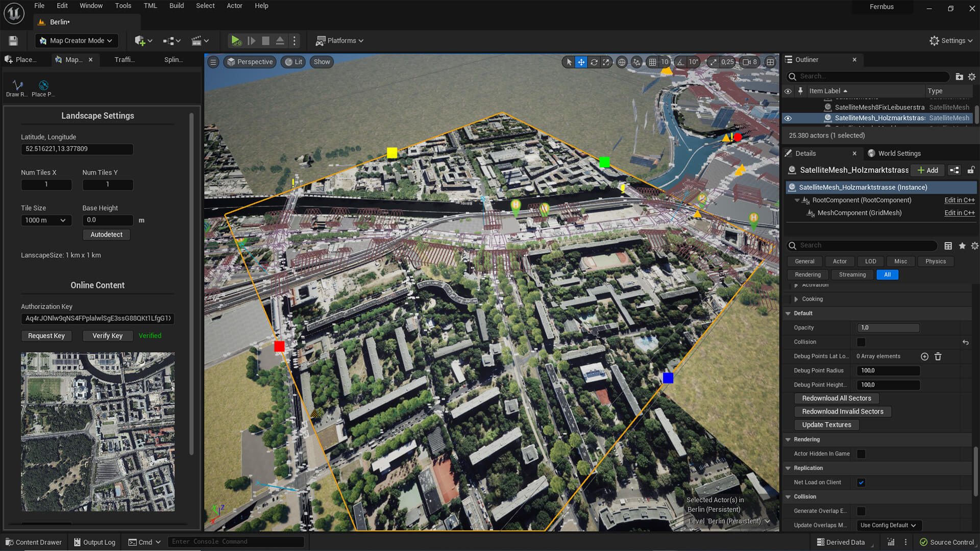Toggle visibility eye for SatelliteMesh_Holzmarktstrasse
The image size is (980, 551).
click(788, 118)
